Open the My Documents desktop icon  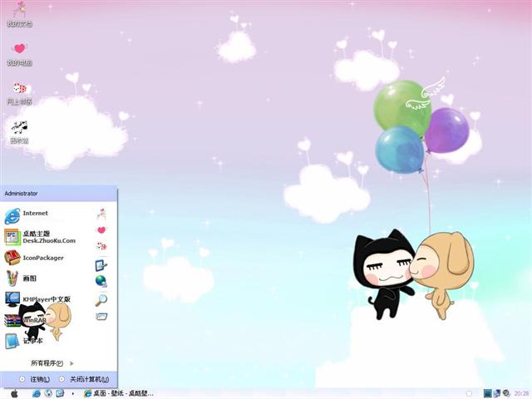click(x=19, y=14)
